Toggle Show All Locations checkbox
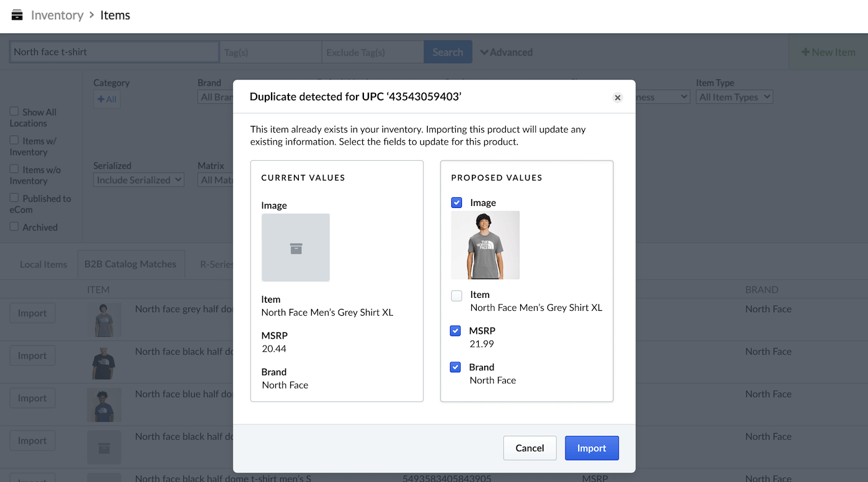Image resolution: width=868 pixels, height=482 pixels. click(14, 112)
